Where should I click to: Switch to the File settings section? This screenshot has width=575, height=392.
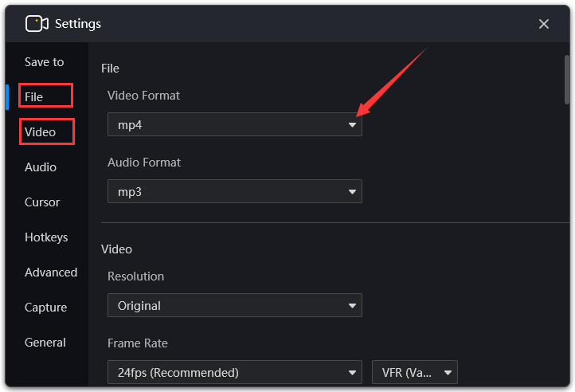point(33,97)
